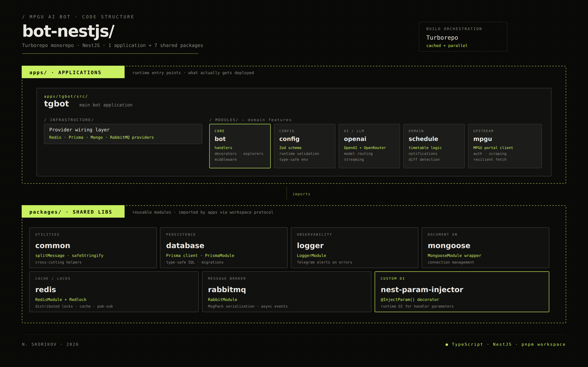Open the common utilities package card
Viewport: 588px width, 367px height.
(93, 248)
